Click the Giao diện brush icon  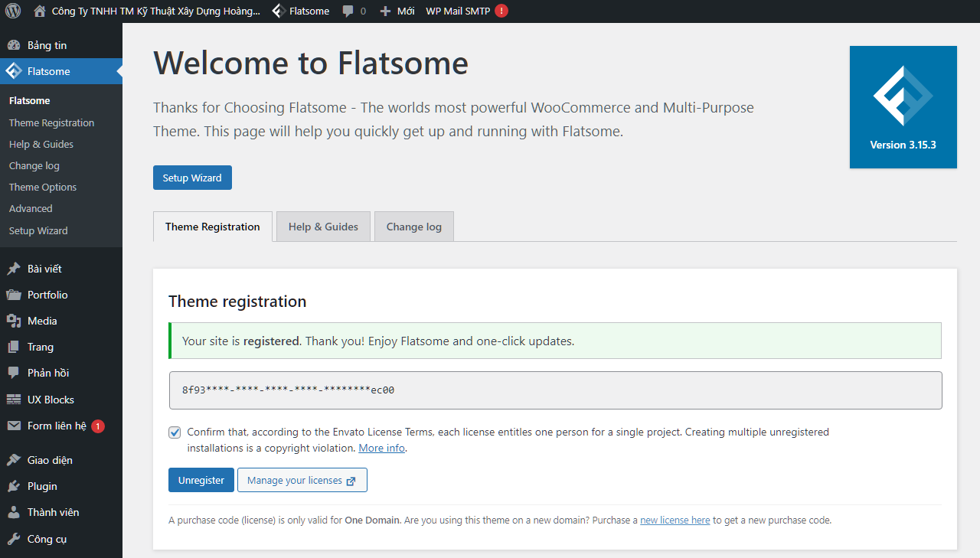13,460
